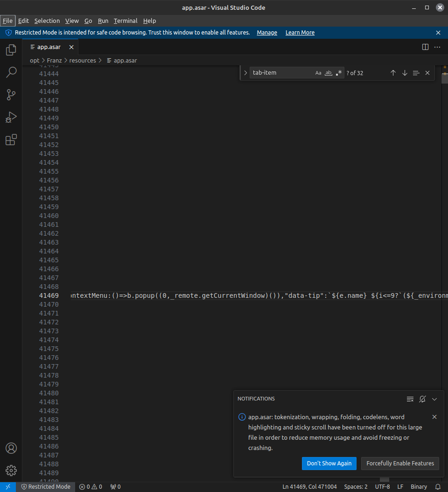Open the Run and Debug view
Screen dimensions: 448x492
[11, 117]
